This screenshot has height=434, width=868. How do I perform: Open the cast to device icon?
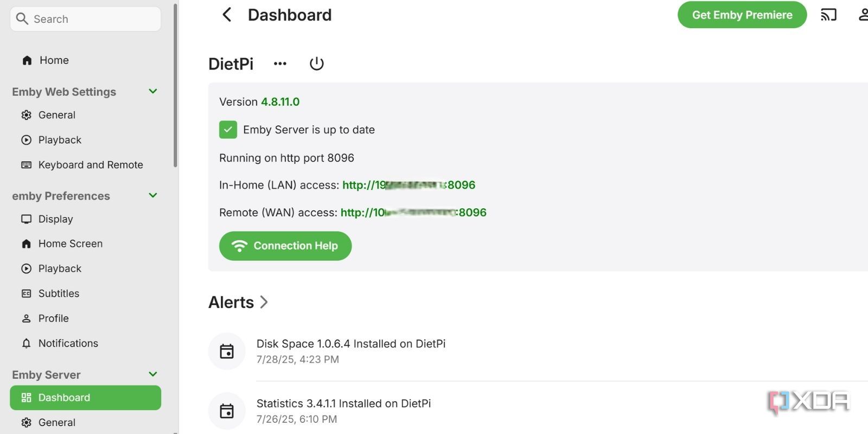pos(828,15)
